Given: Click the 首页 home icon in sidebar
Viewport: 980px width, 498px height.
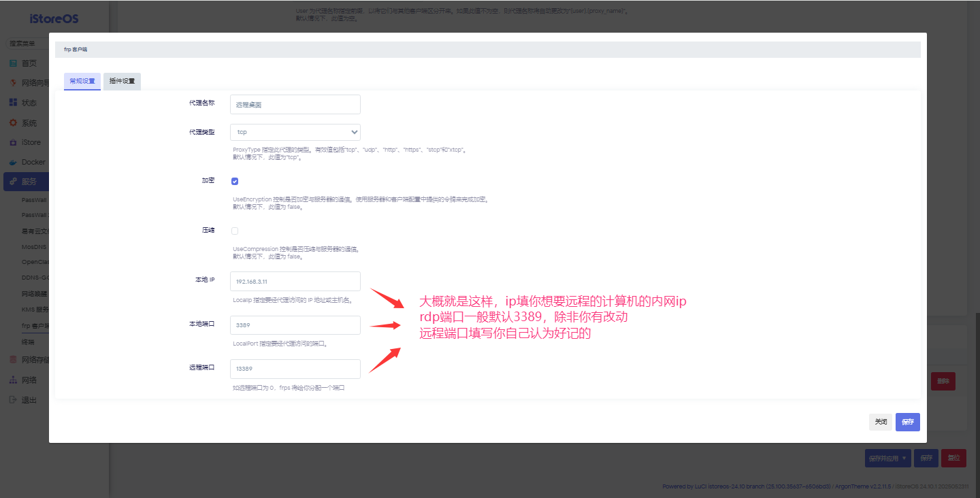Looking at the screenshot, I should 13,63.
